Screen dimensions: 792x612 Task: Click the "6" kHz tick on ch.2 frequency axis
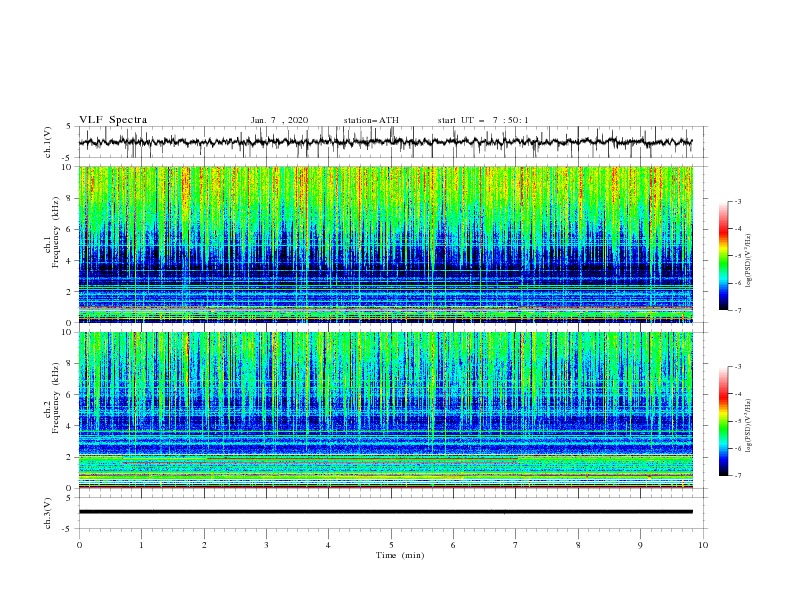pyautogui.click(x=70, y=395)
